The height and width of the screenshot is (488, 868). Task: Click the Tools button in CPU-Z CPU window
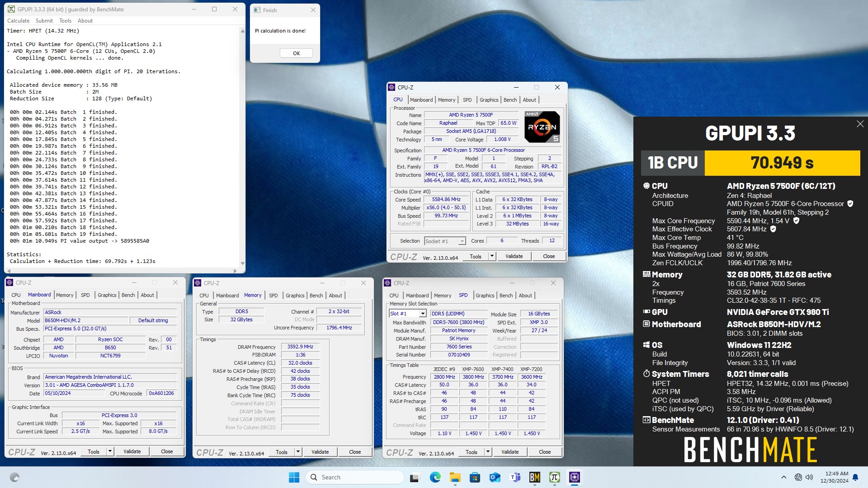pos(476,256)
